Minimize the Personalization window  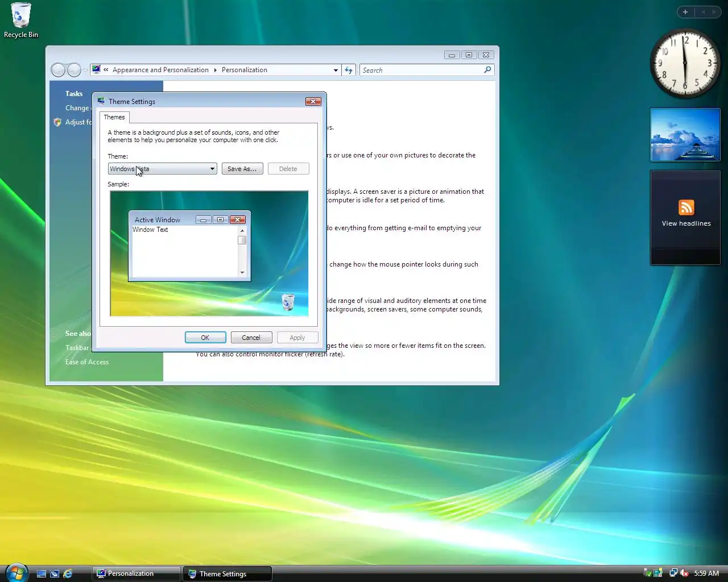tap(452, 55)
